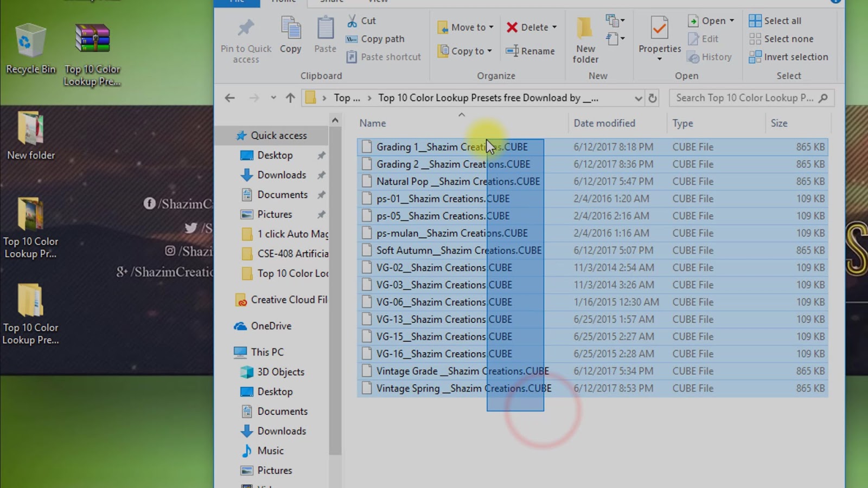
Task: Go up one folder level
Action: [x=290, y=98]
